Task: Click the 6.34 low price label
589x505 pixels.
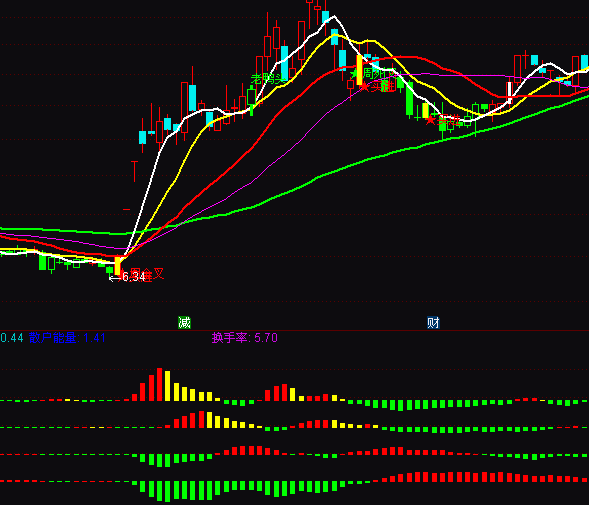Action: point(133,277)
